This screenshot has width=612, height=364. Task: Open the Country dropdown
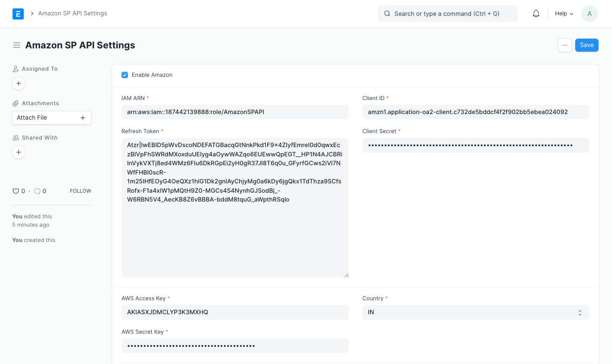click(475, 312)
